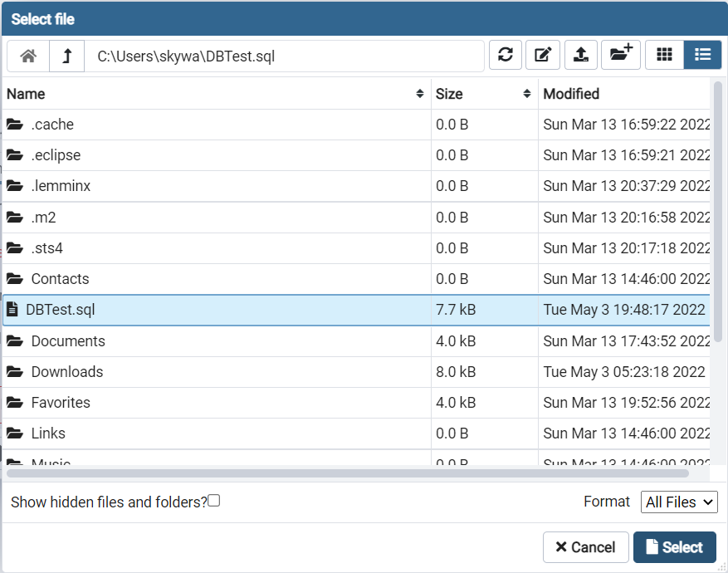
Task: Select the Links folder
Action: pyautogui.click(x=356, y=433)
